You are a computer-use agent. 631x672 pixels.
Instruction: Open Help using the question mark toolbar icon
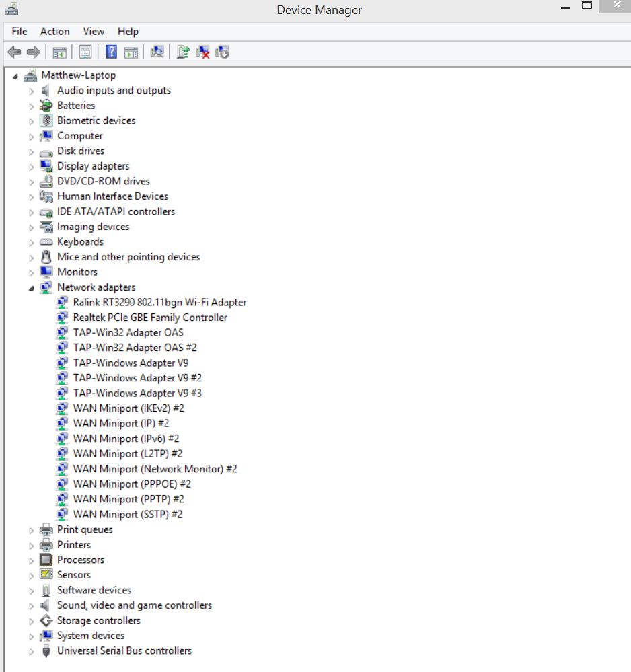(x=110, y=52)
